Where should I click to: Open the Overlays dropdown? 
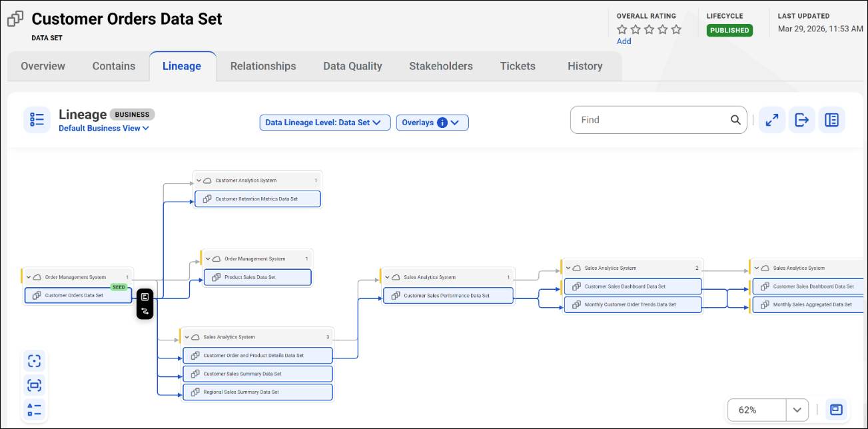[432, 123]
